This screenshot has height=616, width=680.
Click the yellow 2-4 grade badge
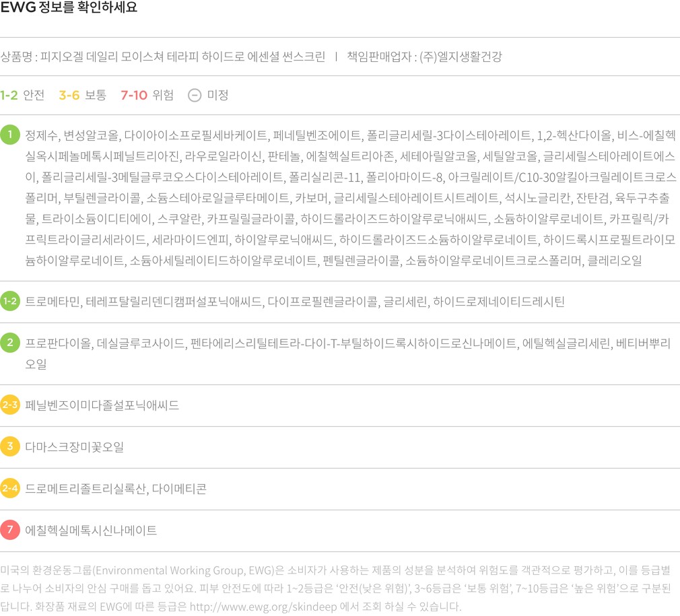click(10, 488)
